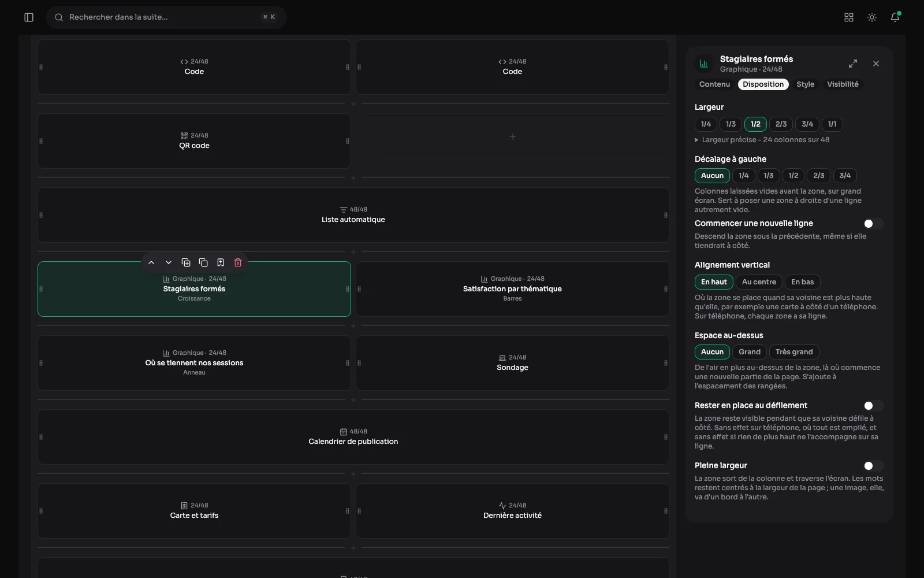Select the Carte et tarifs block
The width and height of the screenshot is (924, 578).
[x=194, y=511]
